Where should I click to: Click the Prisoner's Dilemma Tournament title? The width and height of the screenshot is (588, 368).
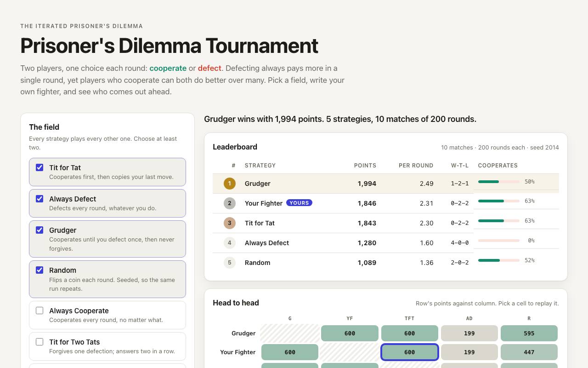click(169, 46)
